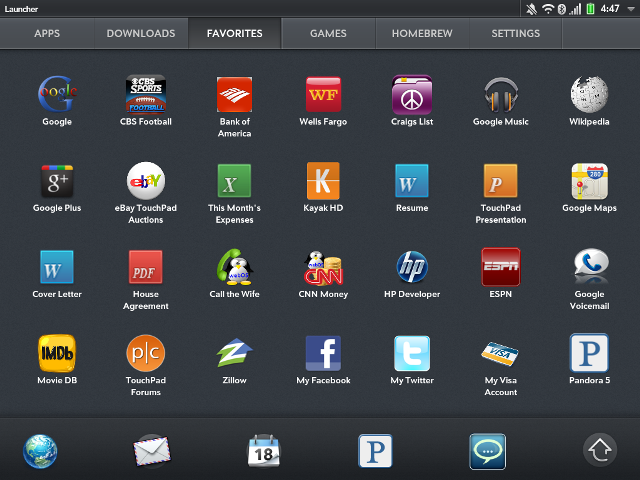Launch Pandora 5 in favorites grid
Screen dimensions: 640x480
[589, 353]
